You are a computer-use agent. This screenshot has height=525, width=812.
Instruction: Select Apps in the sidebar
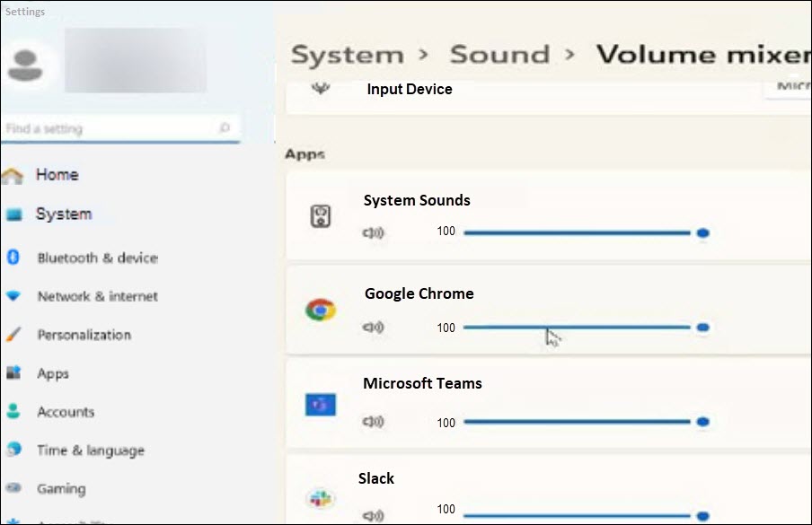point(53,373)
